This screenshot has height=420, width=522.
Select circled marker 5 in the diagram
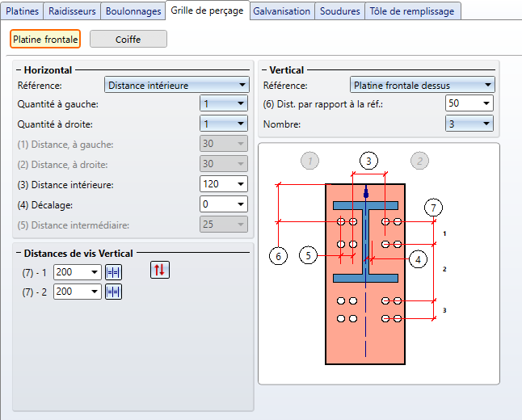(x=308, y=256)
